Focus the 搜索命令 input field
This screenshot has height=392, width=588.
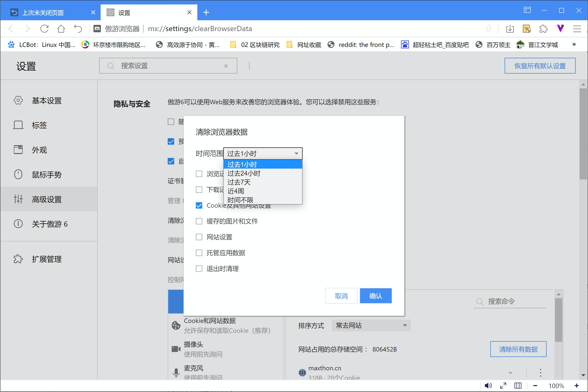click(x=510, y=301)
